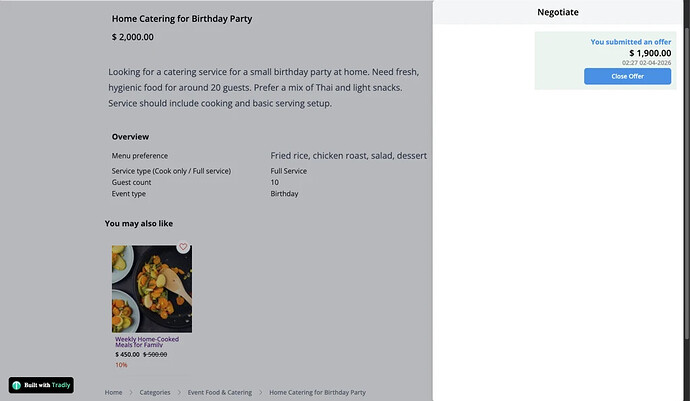Screen dimensions: 690x401
Task: Click the $ 2,000.00 listing price
Action: click(x=133, y=37)
